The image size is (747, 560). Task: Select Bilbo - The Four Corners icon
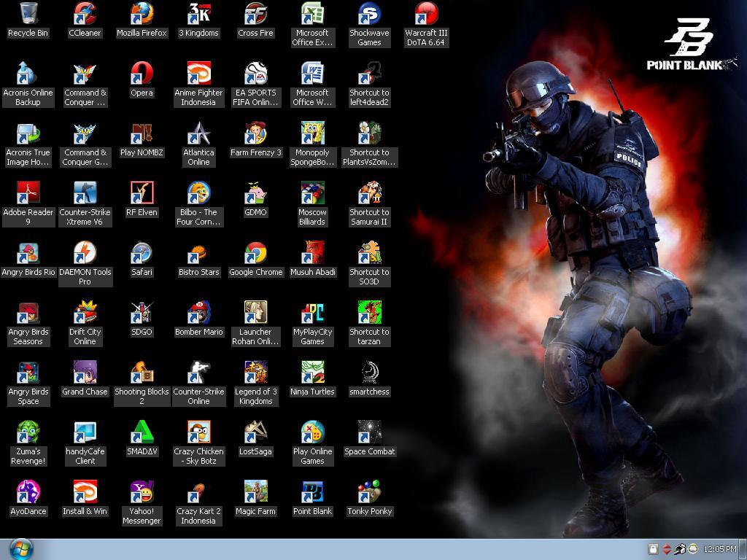pos(198,192)
